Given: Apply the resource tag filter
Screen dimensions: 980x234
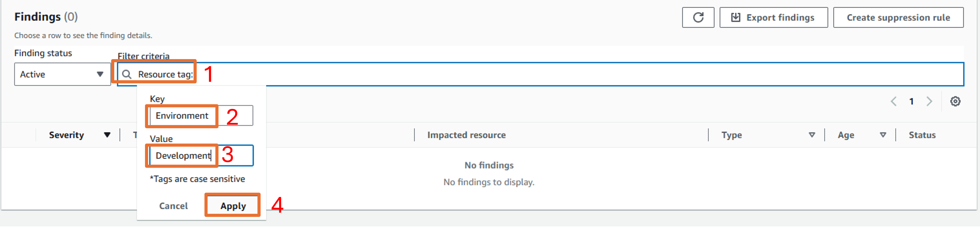Looking at the screenshot, I should point(233,206).
